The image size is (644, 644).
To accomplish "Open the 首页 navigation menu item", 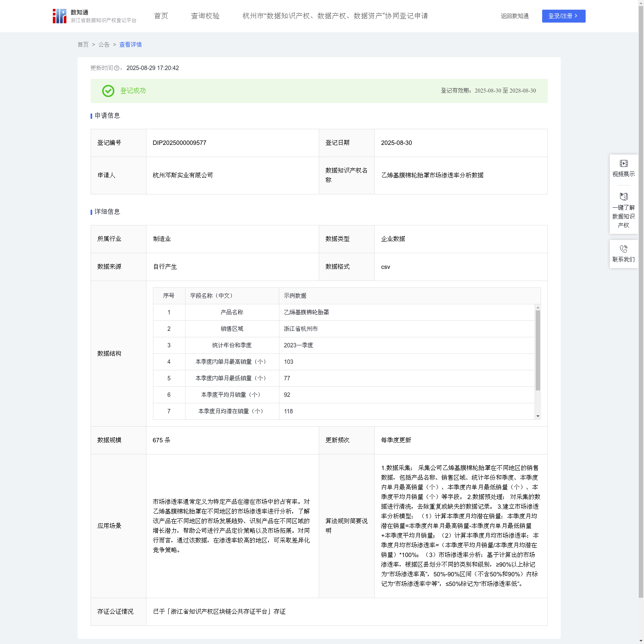I will pos(161,16).
